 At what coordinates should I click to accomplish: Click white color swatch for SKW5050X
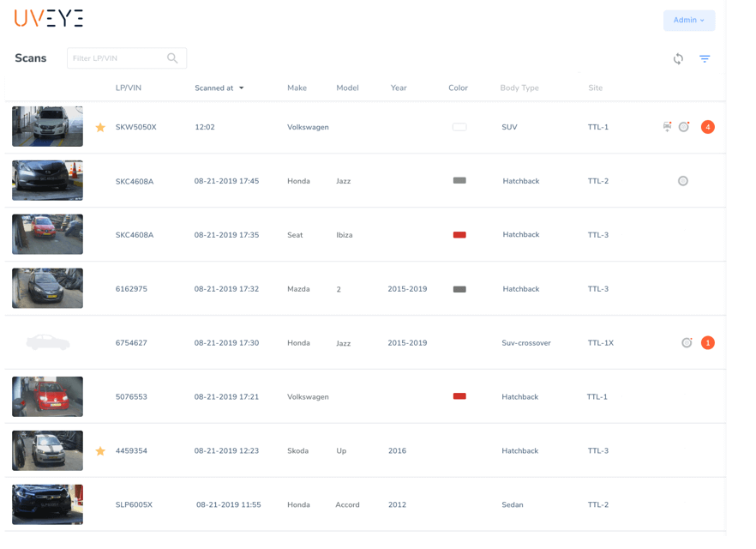[459, 127]
